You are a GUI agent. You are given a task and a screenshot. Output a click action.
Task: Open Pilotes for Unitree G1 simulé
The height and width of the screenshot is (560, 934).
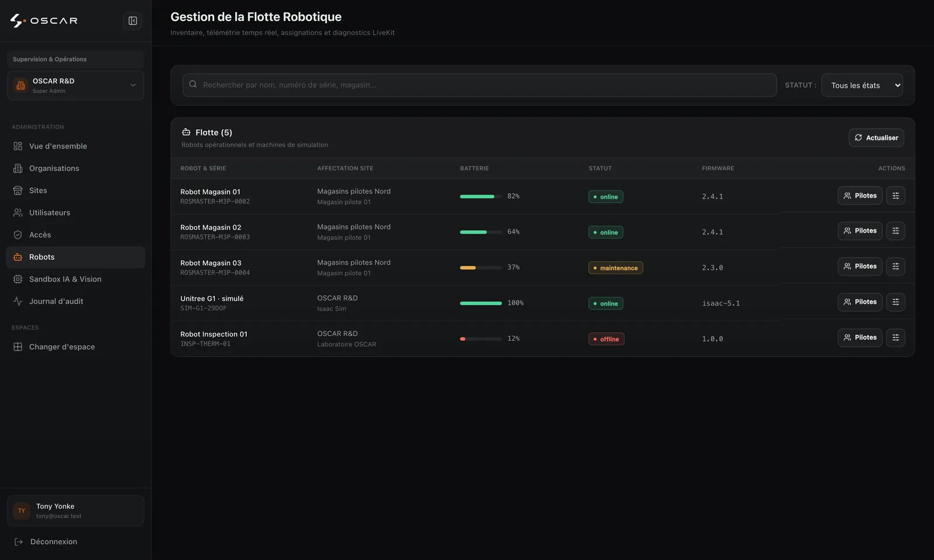coord(860,302)
